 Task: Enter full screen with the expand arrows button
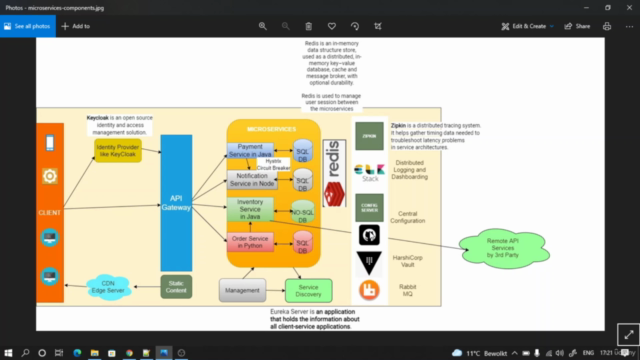[x=629, y=335]
